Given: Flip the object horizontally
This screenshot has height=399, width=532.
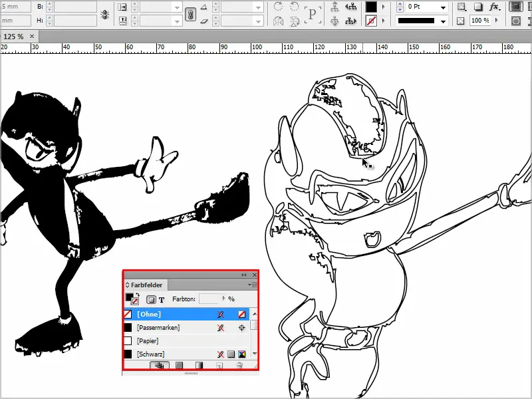Looking at the screenshot, I should [x=278, y=21].
